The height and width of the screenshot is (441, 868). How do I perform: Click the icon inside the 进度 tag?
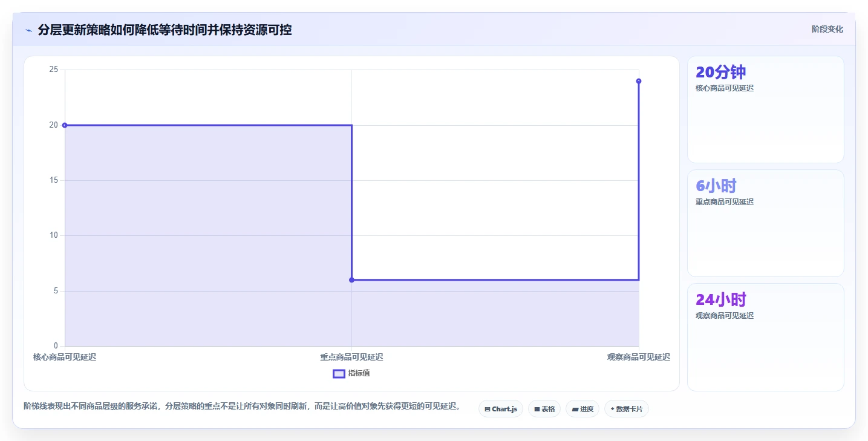[x=575, y=410]
